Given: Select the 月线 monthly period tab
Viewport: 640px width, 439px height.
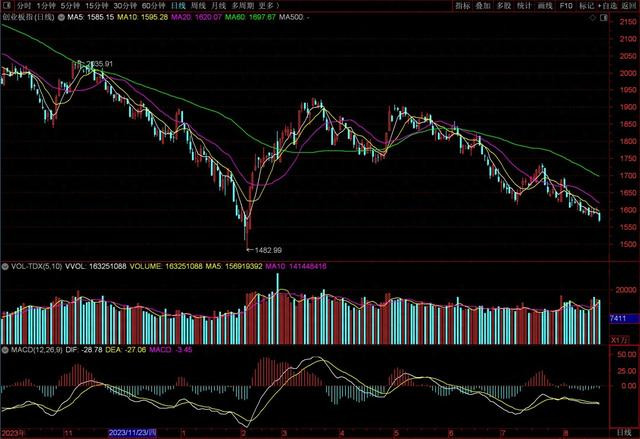Looking at the screenshot, I should click(219, 6).
